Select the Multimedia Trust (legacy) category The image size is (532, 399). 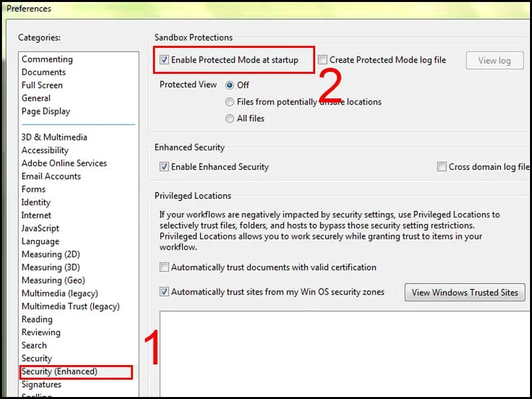(70, 306)
